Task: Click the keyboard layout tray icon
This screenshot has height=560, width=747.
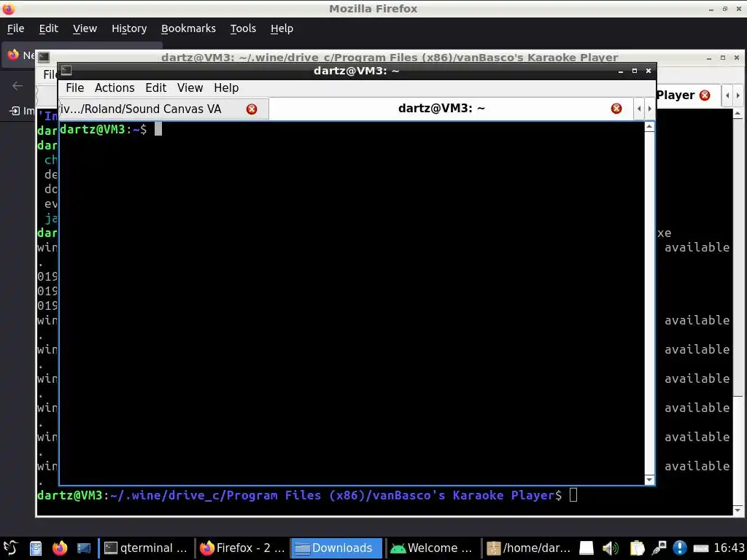Action: click(701, 548)
